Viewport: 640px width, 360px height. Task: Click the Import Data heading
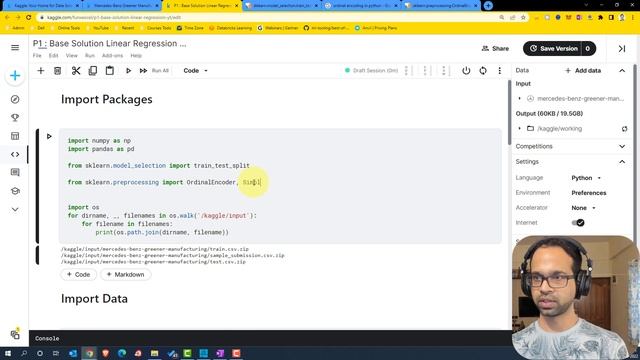[94, 299]
